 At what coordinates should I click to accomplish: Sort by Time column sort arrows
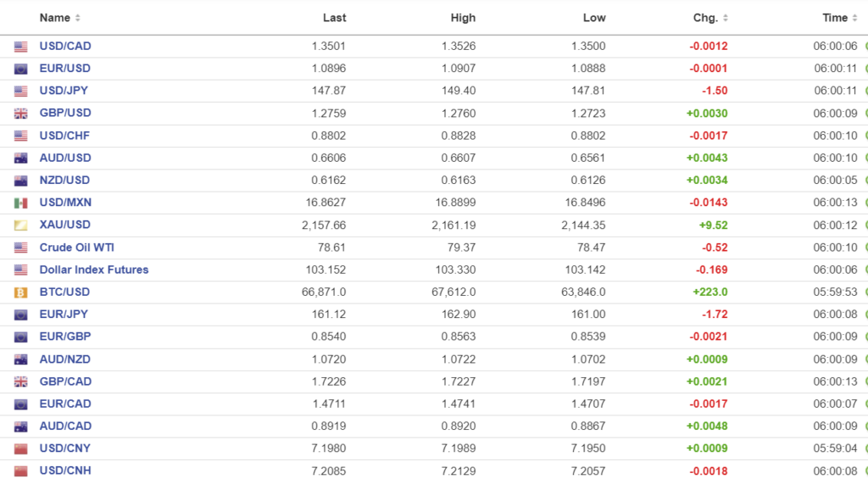pos(855,18)
